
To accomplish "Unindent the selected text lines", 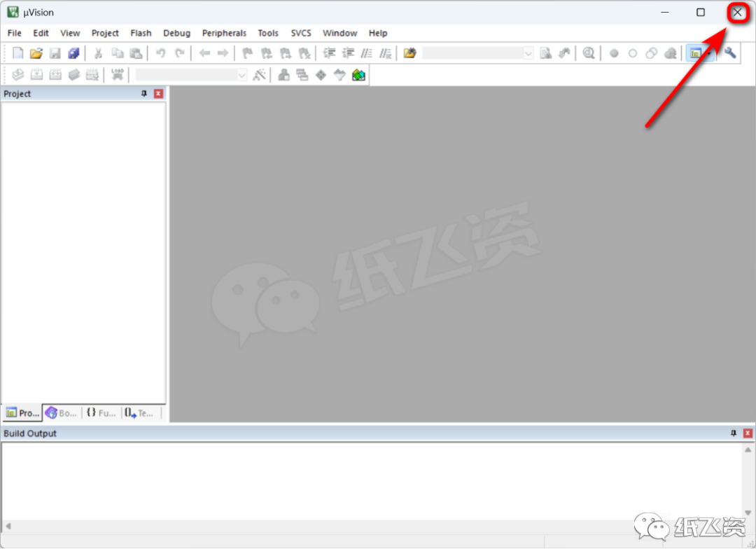I will click(x=348, y=53).
